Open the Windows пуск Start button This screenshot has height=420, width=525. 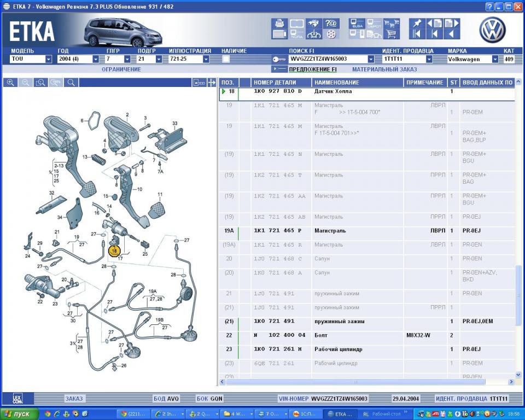(20, 414)
